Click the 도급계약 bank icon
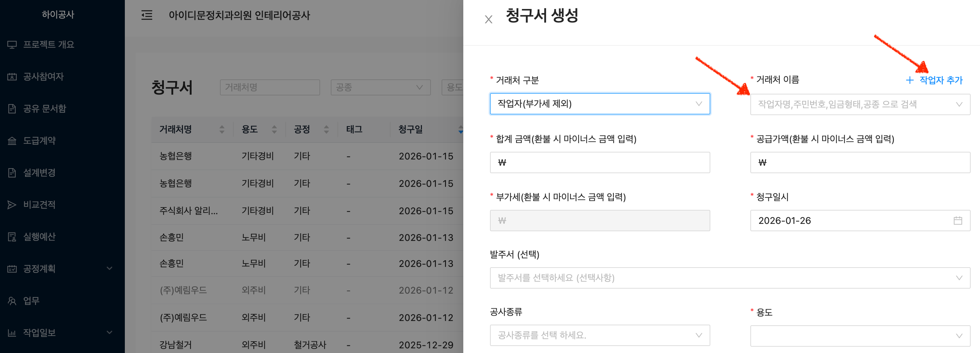The height and width of the screenshot is (353, 980). point(12,141)
